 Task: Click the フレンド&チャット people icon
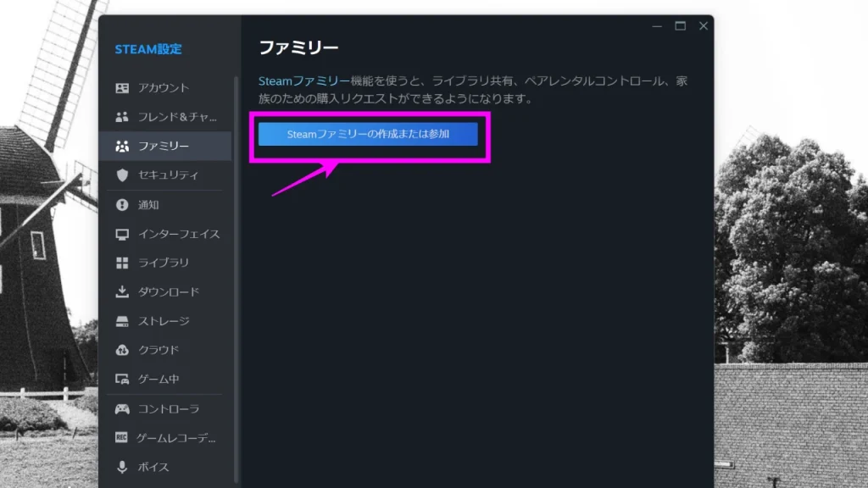(x=122, y=117)
